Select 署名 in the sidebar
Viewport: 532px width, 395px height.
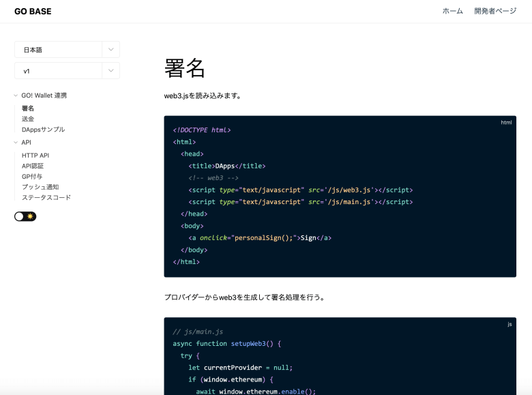[28, 108]
